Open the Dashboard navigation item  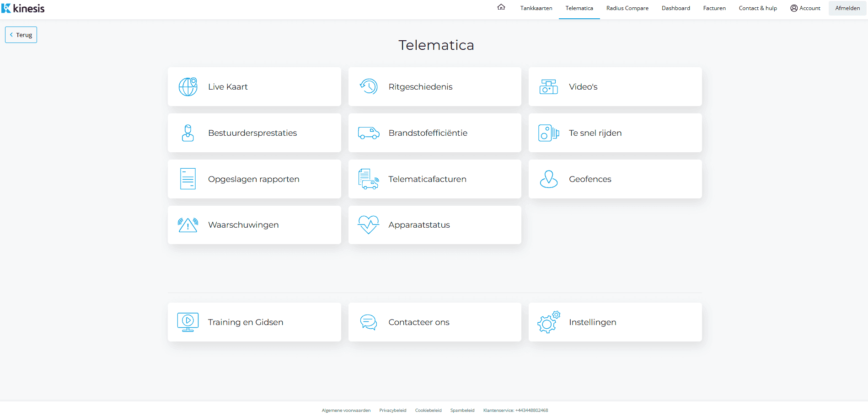tap(675, 8)
